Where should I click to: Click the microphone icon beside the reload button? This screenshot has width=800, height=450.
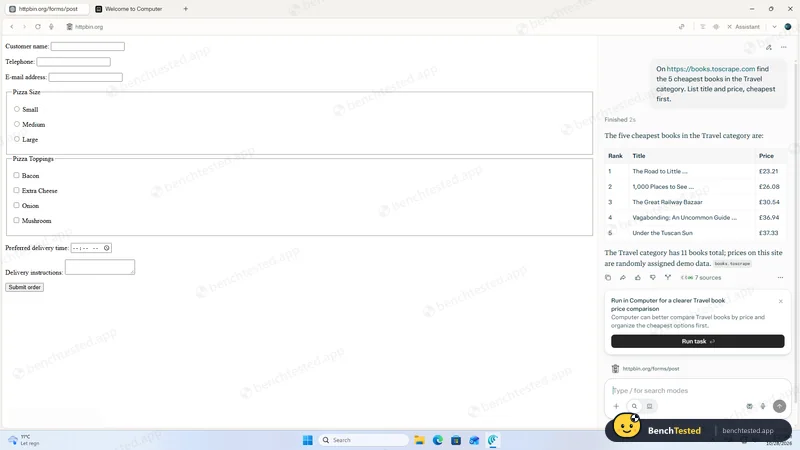[x=51, y=27]
